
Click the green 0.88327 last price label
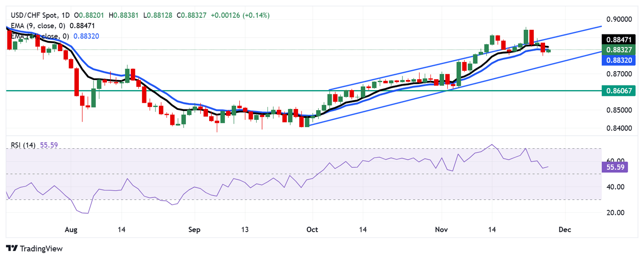tap(619, 50)
